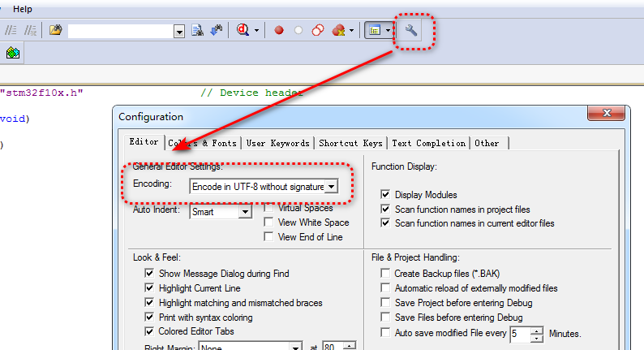Uncheck the Display Modules checkbox
The image size is (644, 350).
[x=385, y=194]
